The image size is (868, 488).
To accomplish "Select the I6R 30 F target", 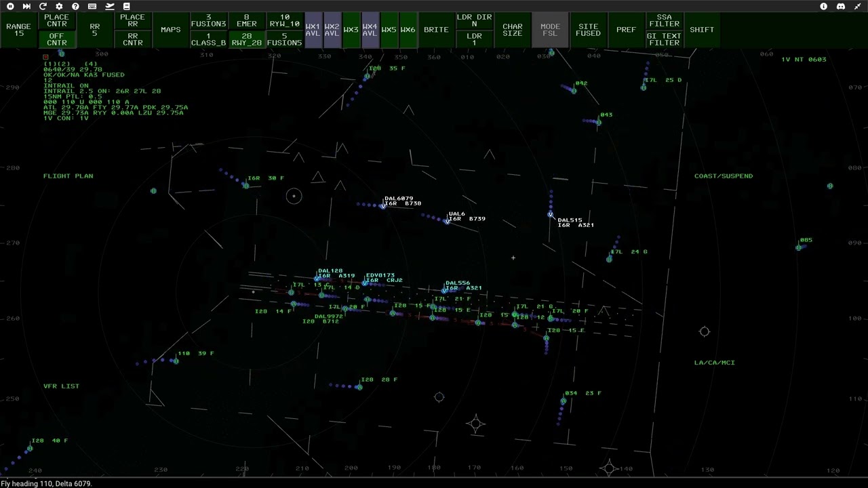I will (246, 186).
